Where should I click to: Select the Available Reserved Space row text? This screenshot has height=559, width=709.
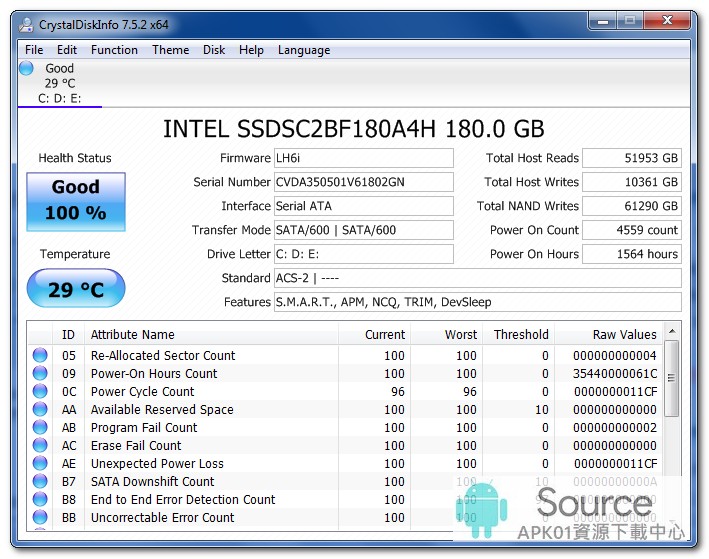(x=162, y=410)
